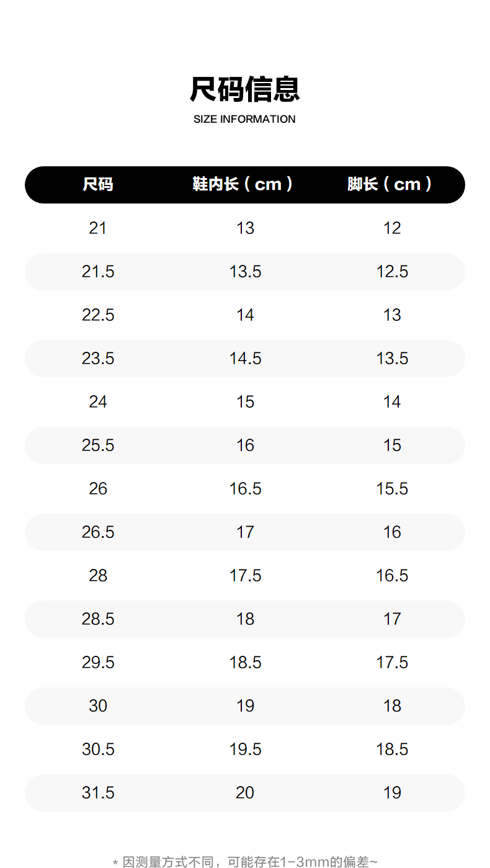
Task: Click the 17.5 foot length value
Action: tap(392, 663)
